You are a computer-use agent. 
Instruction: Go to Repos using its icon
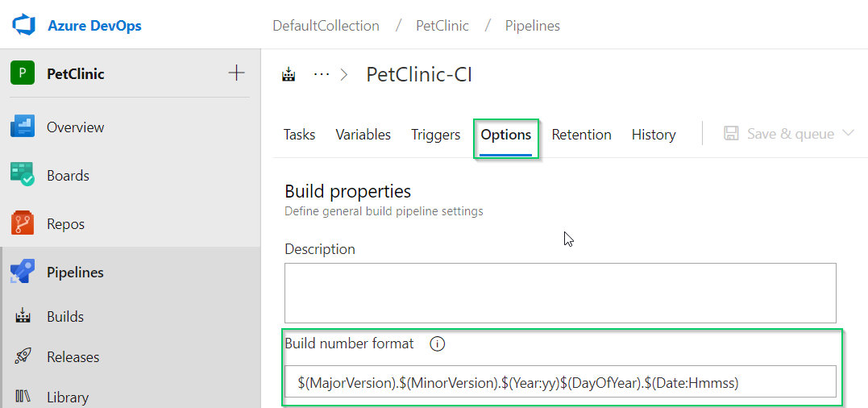click(x=23, y=223)
